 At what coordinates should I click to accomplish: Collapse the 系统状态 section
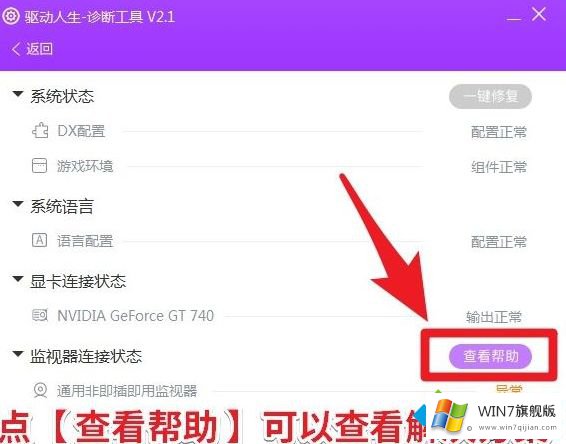[18, 94]
